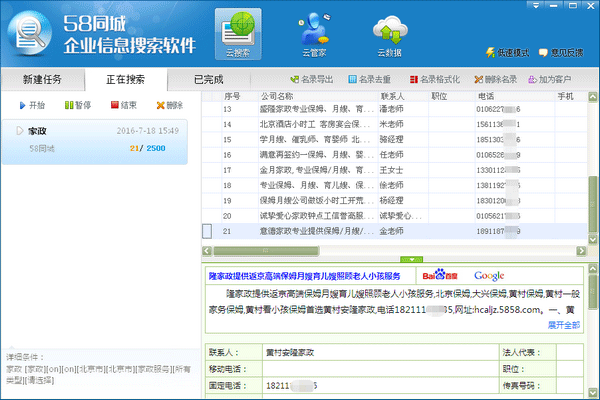Click table horizontal scrollbar right arrow
Screen dimensions: 600x400
coord(581,251)
